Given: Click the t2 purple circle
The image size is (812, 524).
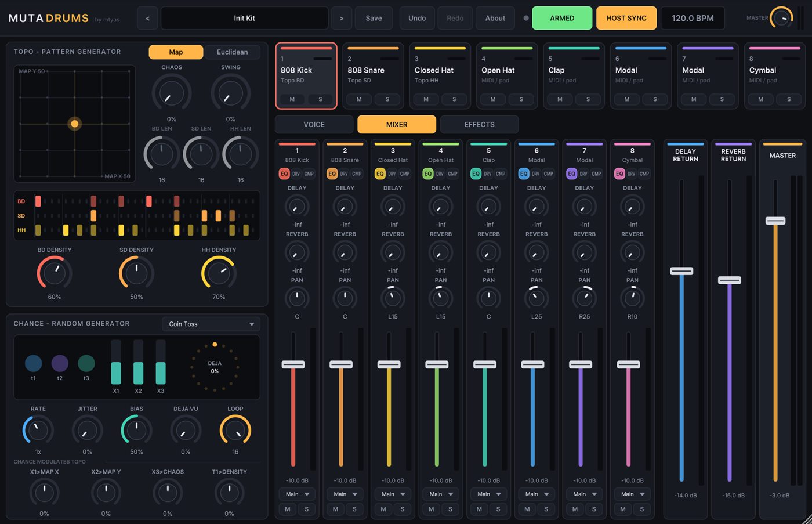Looking at the screenshot, I should 60,363.
